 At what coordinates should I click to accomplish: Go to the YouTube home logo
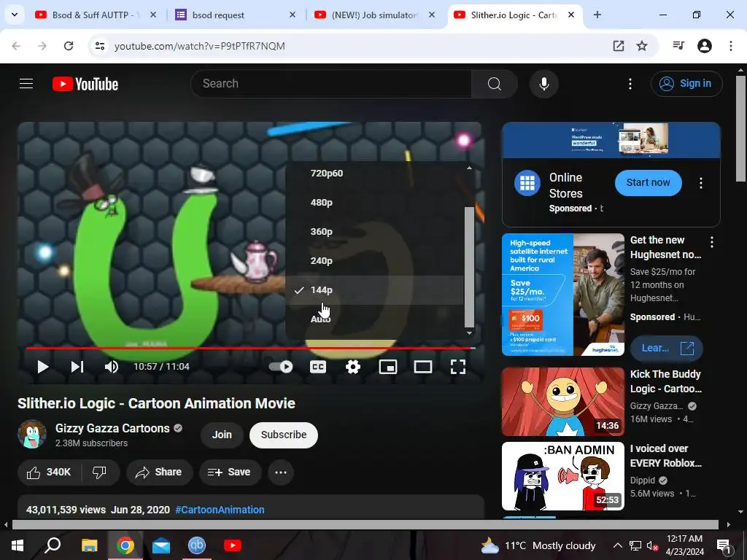click(85, 84)
